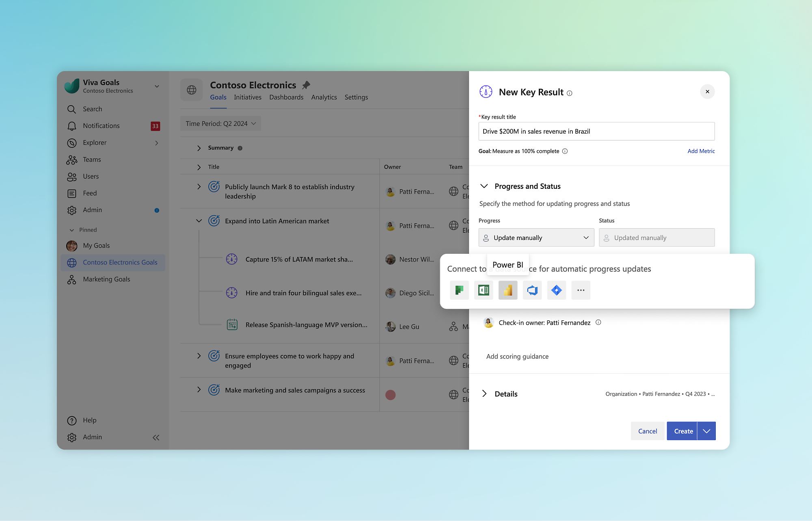This screenshot has height=521, width=812.
Task: Click info icon beside Check-in owner
Action: tap(598, 322)
